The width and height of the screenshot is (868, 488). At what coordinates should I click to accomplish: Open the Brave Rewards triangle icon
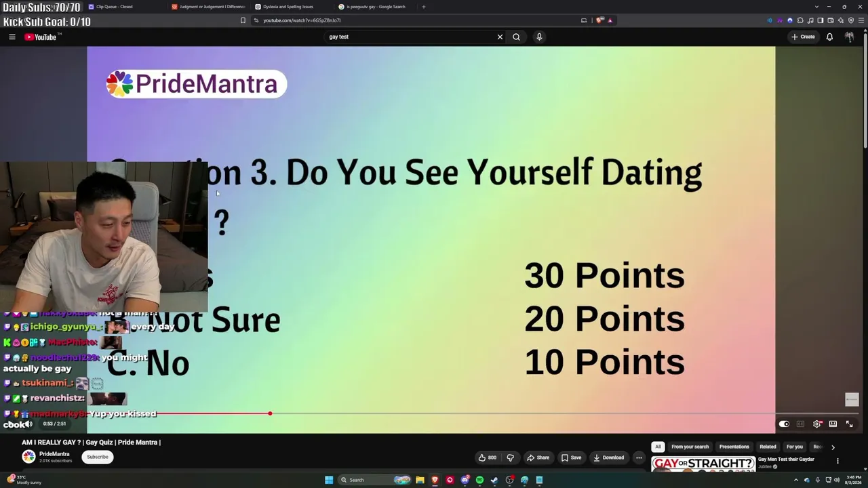tap(610, 20)
